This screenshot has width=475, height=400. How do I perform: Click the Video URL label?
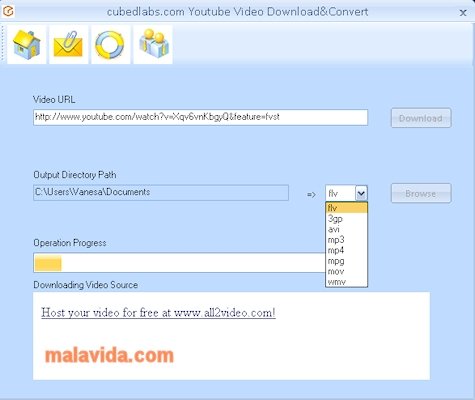click(54, 99)
